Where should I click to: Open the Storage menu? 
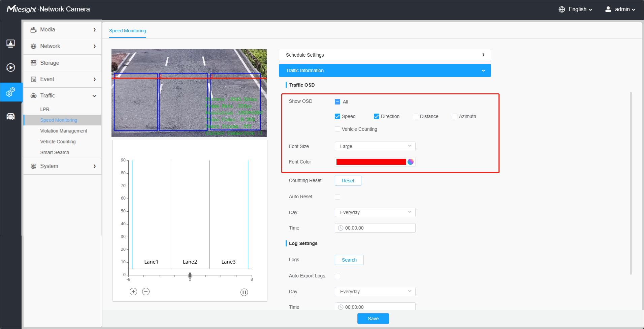63,63
